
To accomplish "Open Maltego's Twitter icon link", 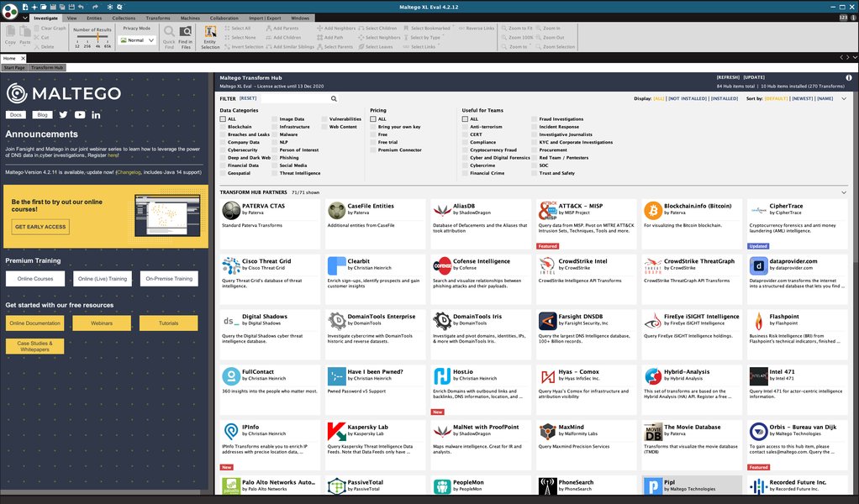I will 64,115.
